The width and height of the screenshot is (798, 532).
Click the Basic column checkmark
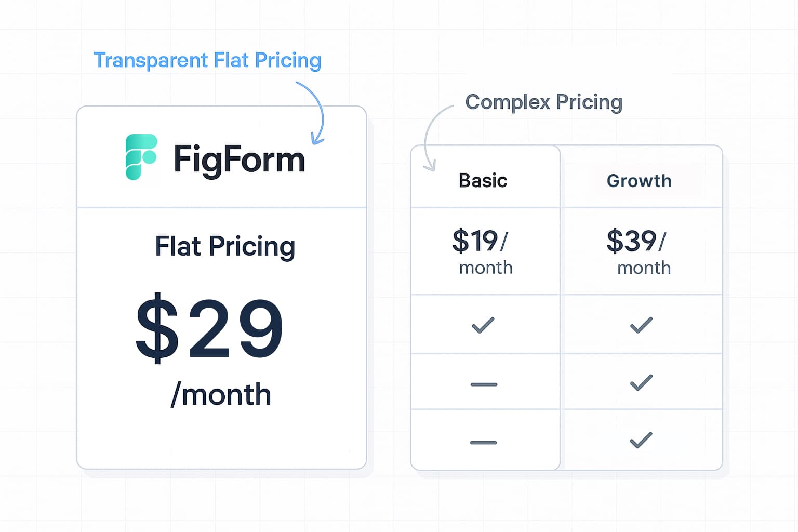click(483, 325)
